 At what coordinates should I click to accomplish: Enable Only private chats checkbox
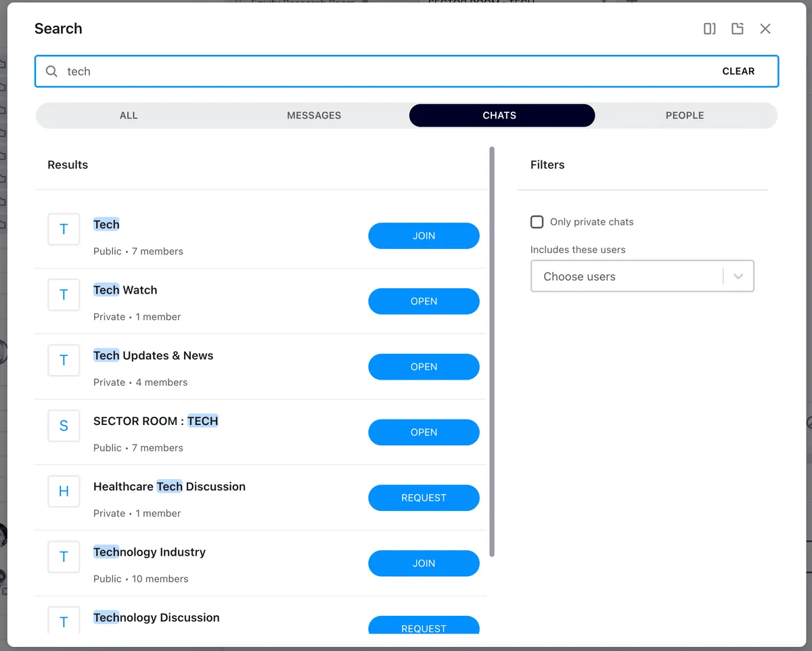537,222
